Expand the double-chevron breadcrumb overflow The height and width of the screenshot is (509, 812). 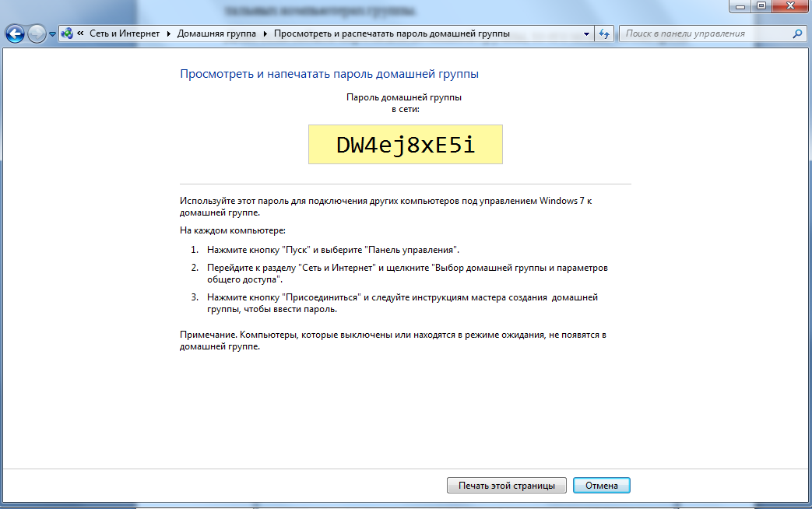[x=80, y=33]
